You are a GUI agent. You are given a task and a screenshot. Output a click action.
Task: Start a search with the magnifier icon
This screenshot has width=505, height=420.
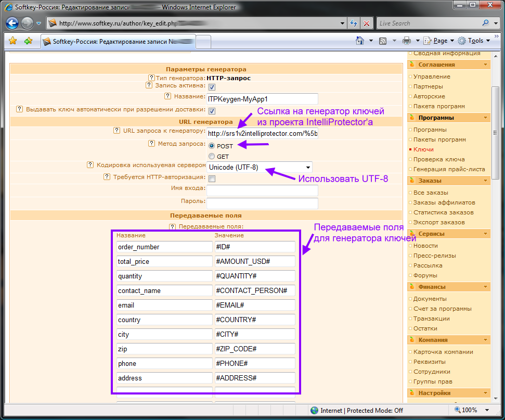pos(485,23)
